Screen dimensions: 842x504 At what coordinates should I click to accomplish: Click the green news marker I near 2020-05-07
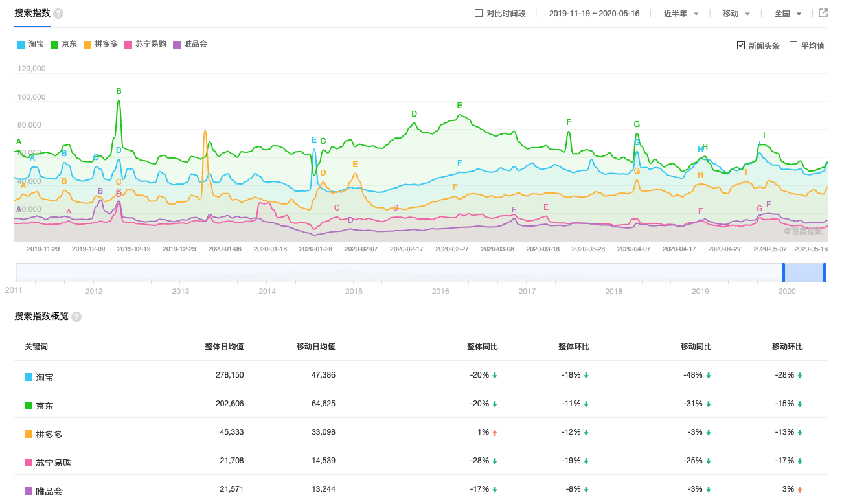764,135
